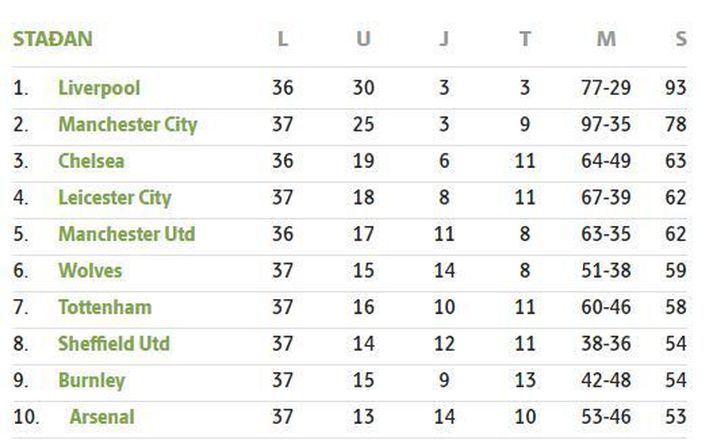713x440 pixels.
Task: Select Tottenham in the table
Action: [x=105, y=307]
